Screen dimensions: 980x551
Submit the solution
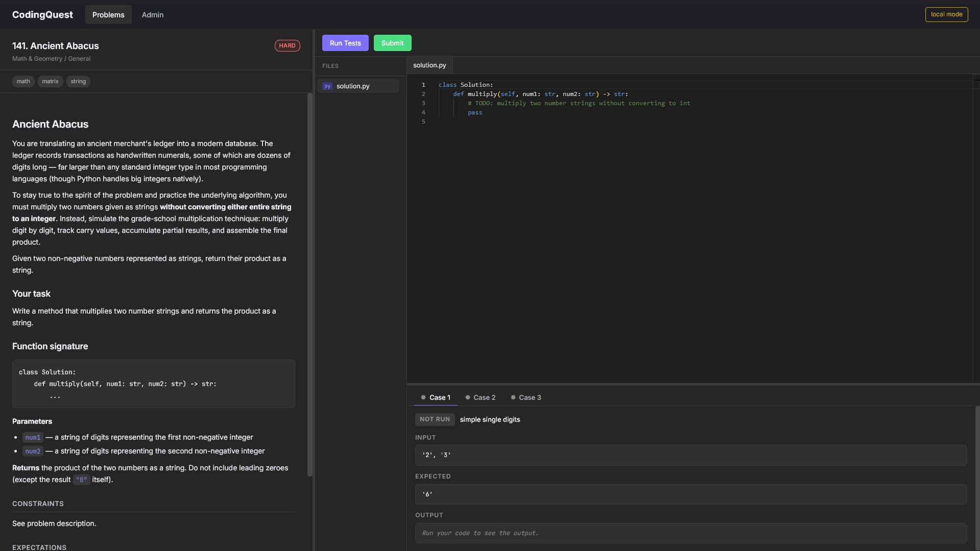392,43
